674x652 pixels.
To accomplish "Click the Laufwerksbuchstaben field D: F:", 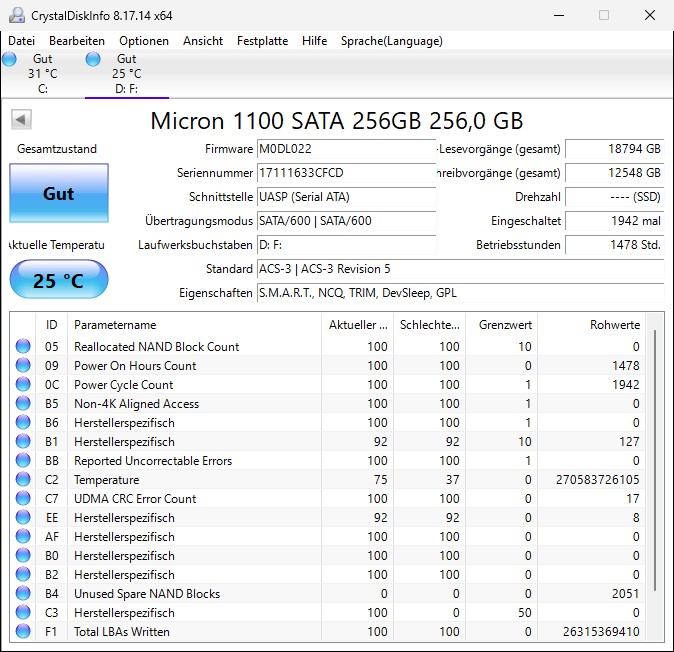I will click(x=346, y=245).
